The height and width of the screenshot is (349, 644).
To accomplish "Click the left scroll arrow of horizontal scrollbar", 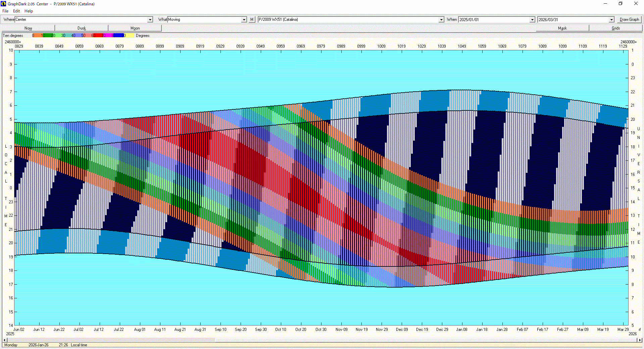I will 4,340.
